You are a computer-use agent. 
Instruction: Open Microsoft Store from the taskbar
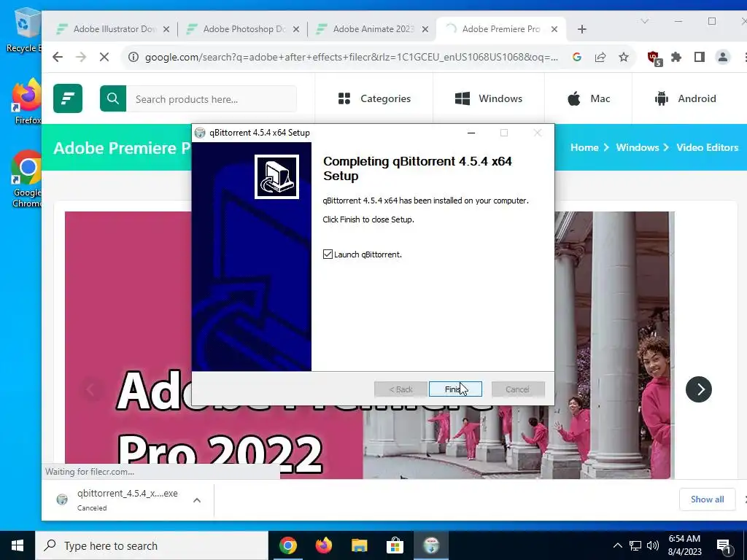click(x=395, y=545)
